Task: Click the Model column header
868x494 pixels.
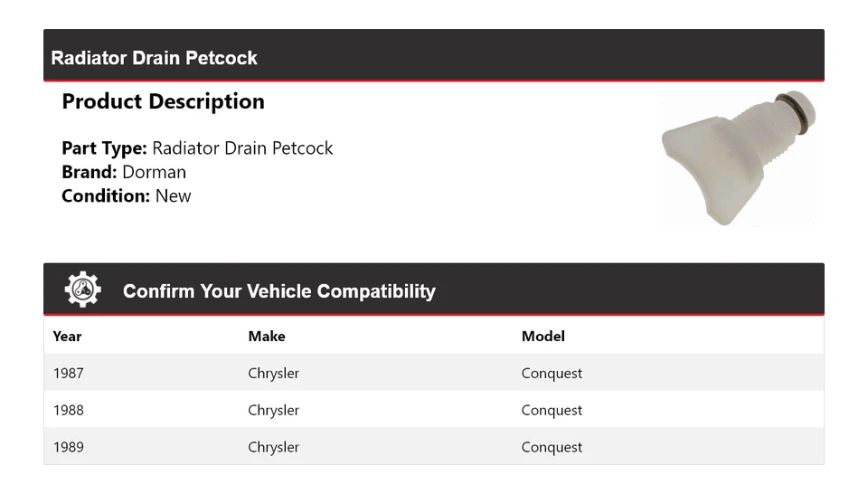Action: click(542, 337)
